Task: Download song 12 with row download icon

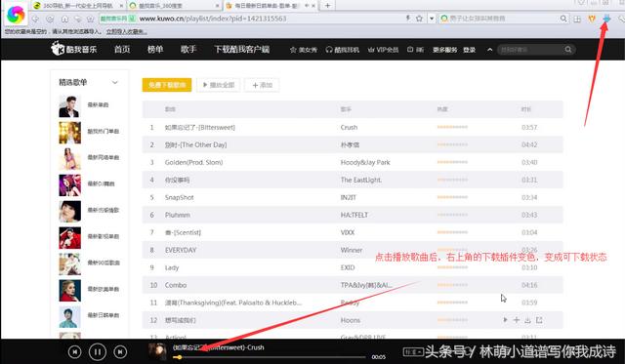Action: (527, 320)
